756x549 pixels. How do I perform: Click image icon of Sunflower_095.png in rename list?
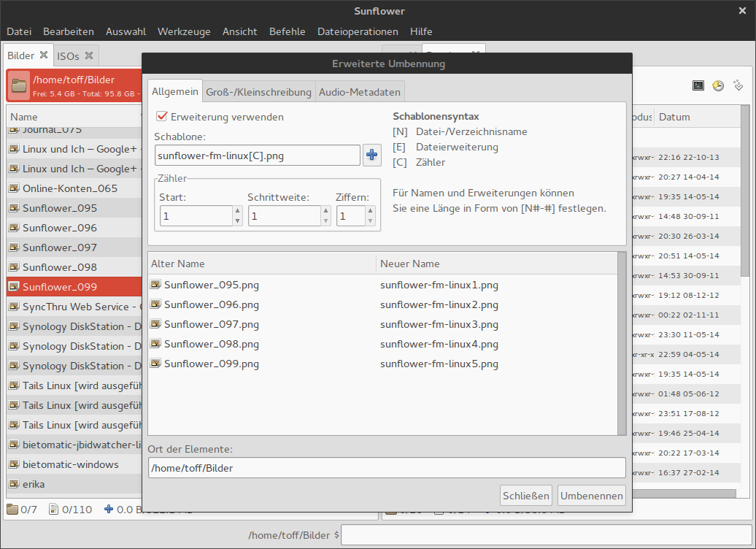point(155,285)
